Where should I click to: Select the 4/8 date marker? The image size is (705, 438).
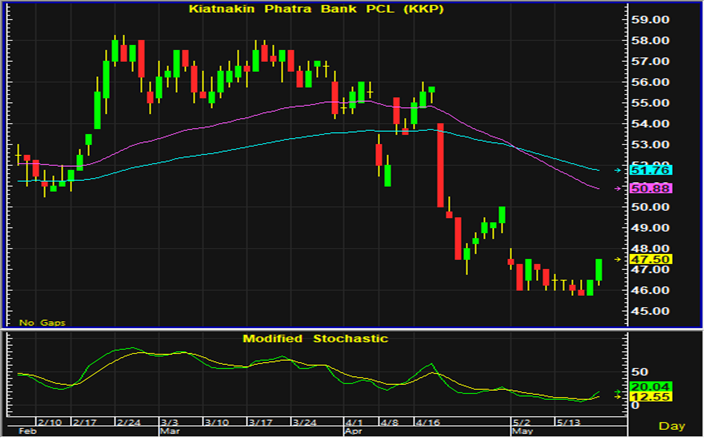click(389, 423)
